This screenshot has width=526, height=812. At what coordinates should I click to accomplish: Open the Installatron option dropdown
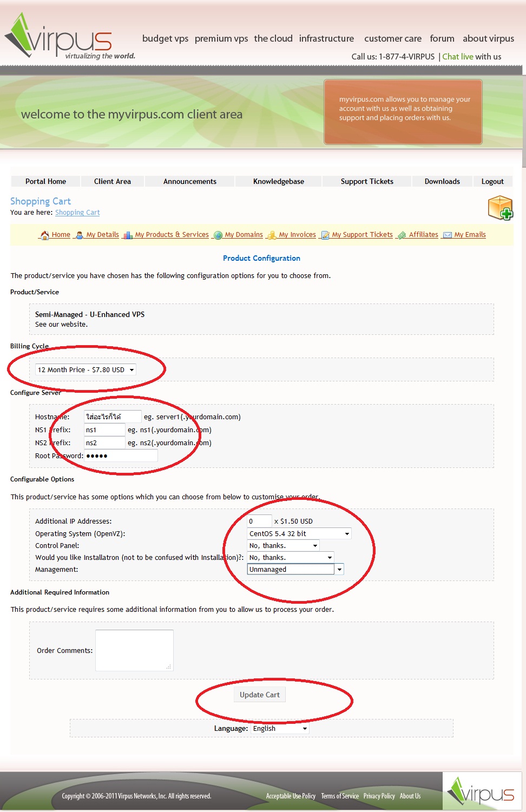(291, 557)
